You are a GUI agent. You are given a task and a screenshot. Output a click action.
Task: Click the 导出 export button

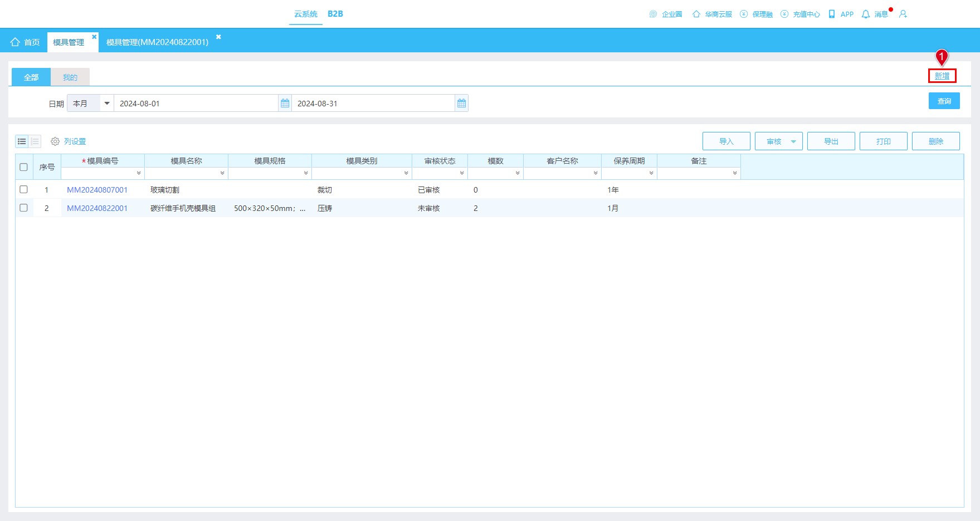point(831,141)
